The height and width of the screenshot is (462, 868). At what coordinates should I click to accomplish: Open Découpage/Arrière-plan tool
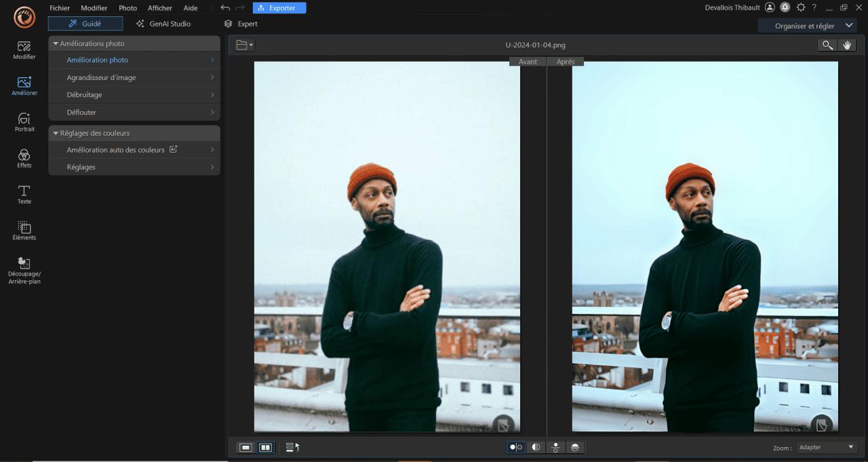24,269
